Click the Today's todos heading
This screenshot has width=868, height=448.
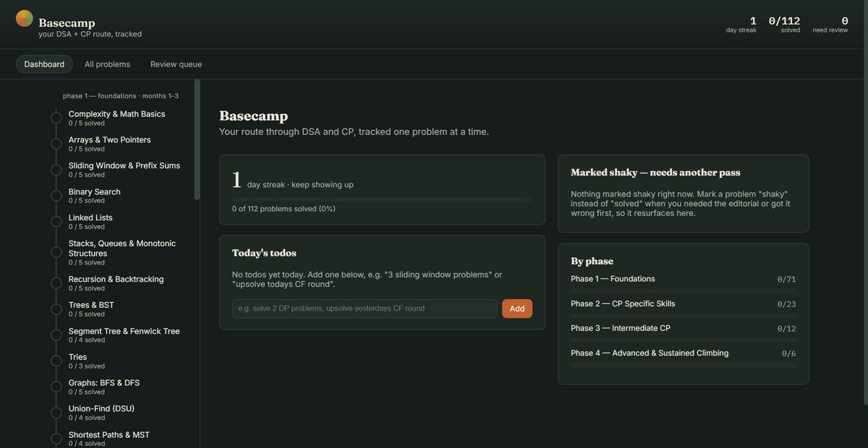click(264, 253)
